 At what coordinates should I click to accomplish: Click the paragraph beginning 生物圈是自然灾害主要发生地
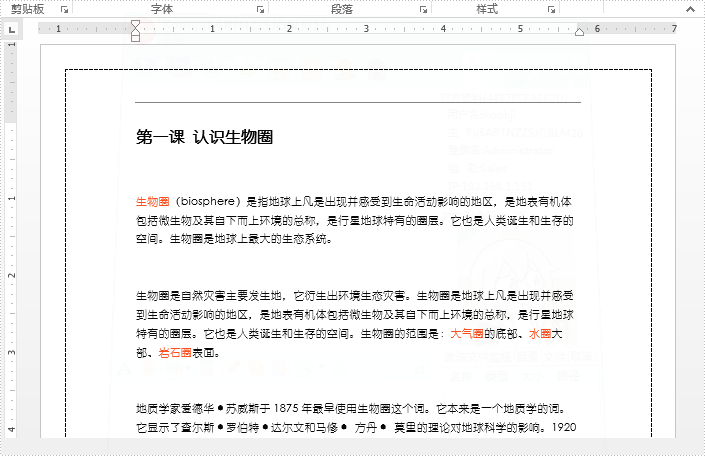tap(355, 324)
